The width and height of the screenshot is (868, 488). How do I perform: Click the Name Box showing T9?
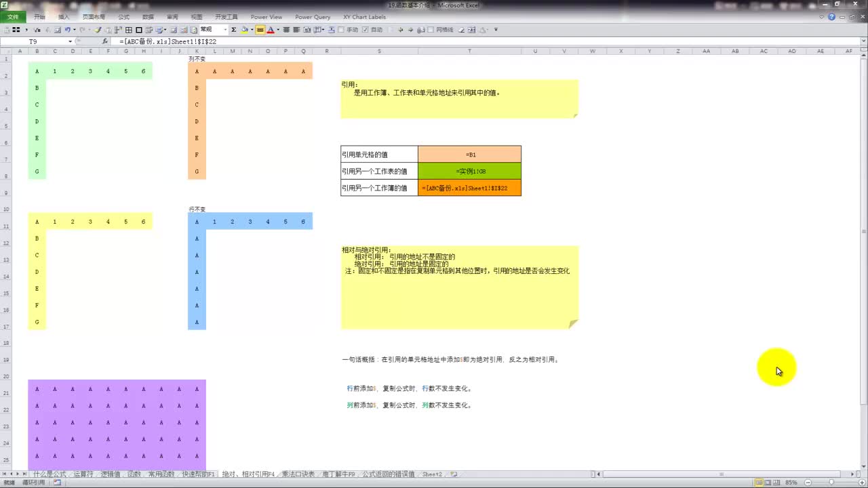33,41
